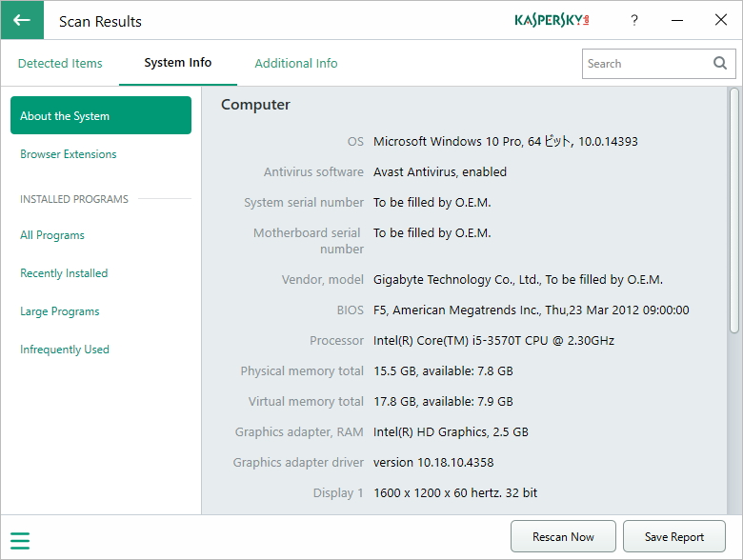Viewport: 743px width, 560px height.
Task: Click physical memory value 15.5 GB
Action: click(443, 371)
